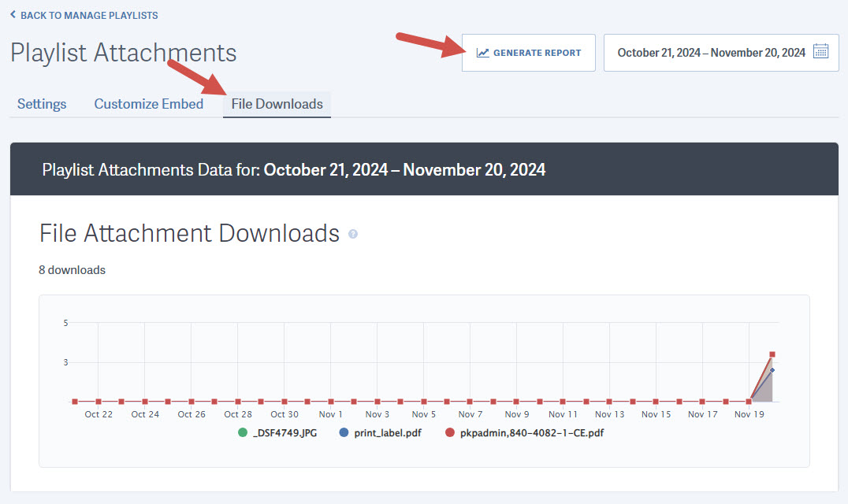Click the blue print_label.pdf peak data point
The width and height of the screenshot is (848, 504).
click(772, 370)
